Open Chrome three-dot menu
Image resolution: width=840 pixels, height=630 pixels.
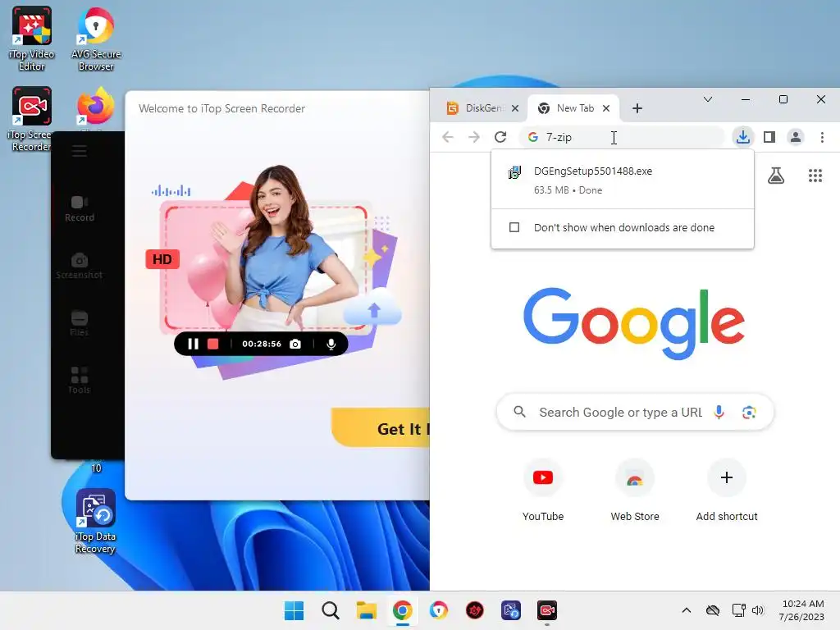pos(822,137)
